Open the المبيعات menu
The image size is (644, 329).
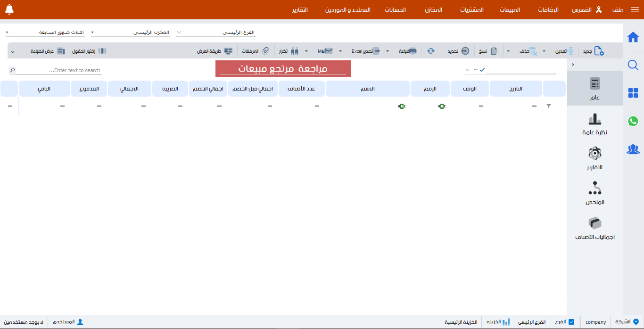[510, 9]
